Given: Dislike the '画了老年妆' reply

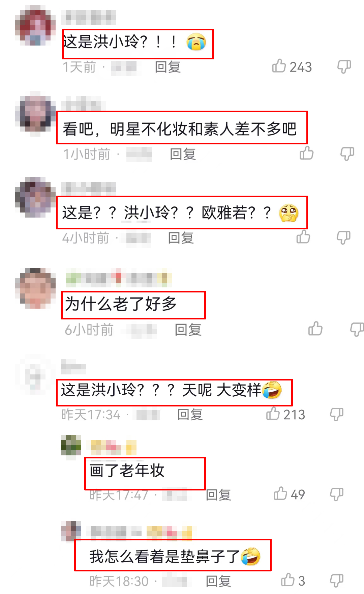Looking at the screenshot, I should tap(337, 494).
